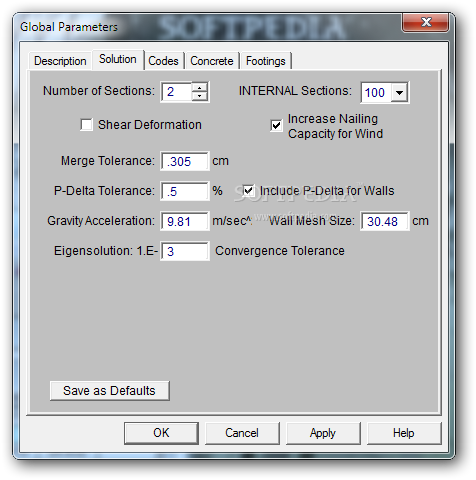The height and width of the screenshot is (480, 476).
Task: Increase Number of Sections with the up arrow
Action: 200,88
